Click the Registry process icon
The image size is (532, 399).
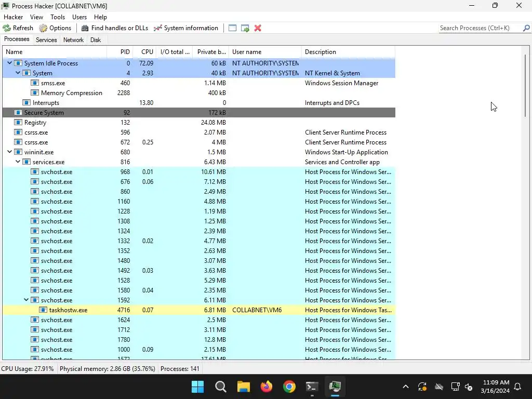[18, 122]
